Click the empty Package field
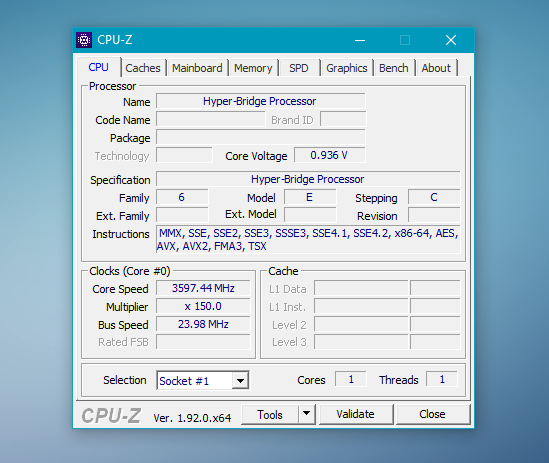The width and height of the screenshot is (549, 463). pos(260,137)
